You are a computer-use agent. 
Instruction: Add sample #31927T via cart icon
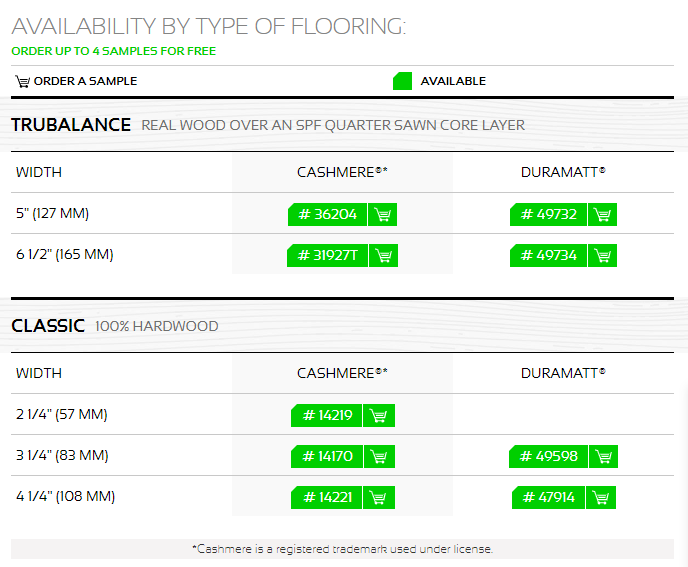(x=383, y=255)
